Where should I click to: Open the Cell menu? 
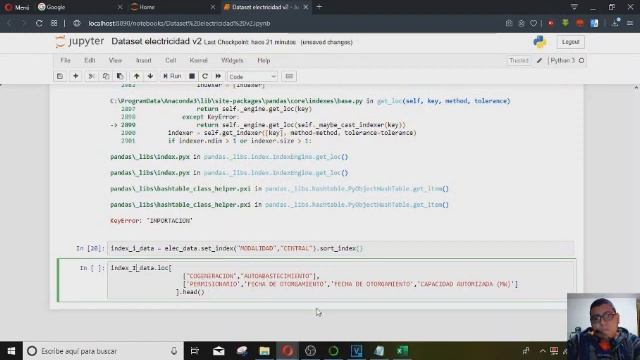(x=171, y=60)
